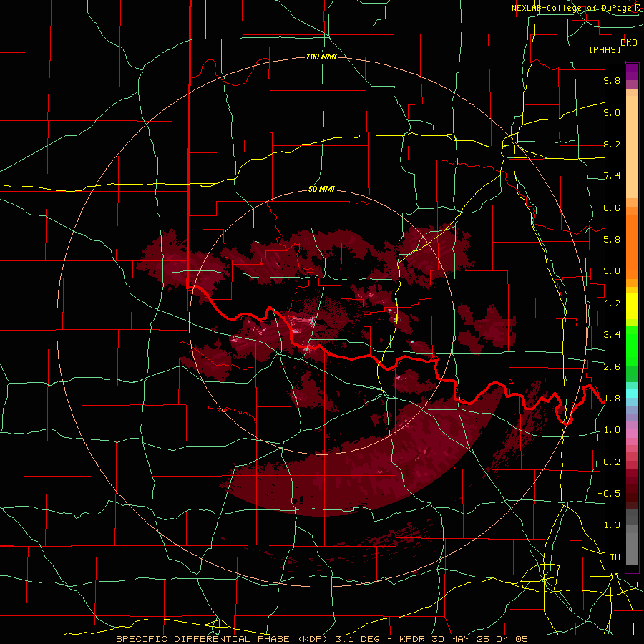Click the 100 NMI range ring label
Viewport: 644px width, 644px height.
[x=321, y=57]
